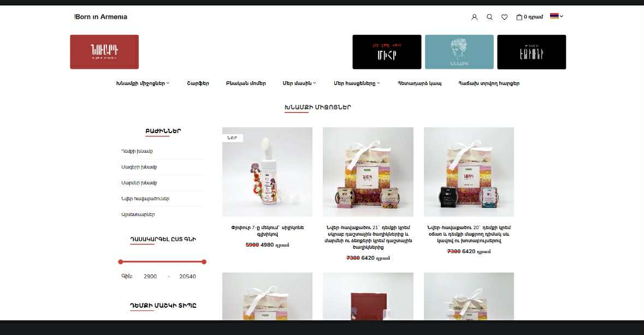Open the wishlist heart icon

504,17
